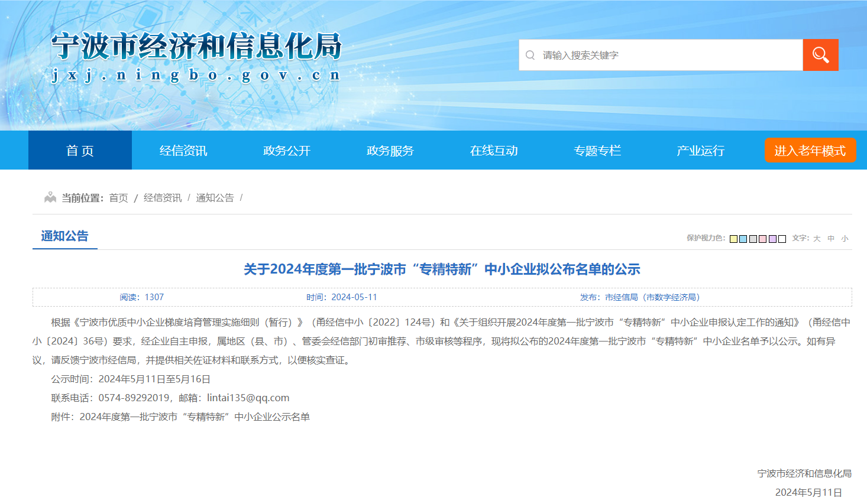Click the magnifier icon inside search box
Viewport: 867px width, 504px height.
coord(530,55)
